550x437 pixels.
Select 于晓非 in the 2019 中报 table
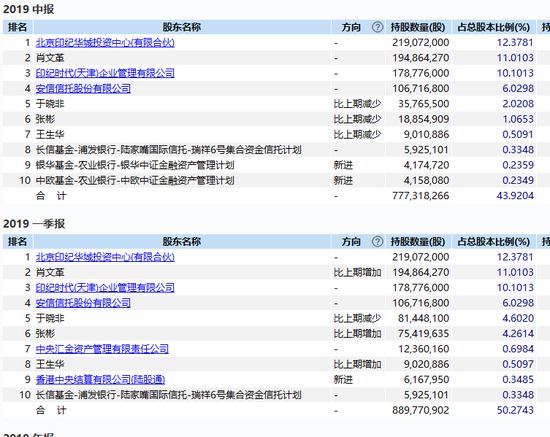(50, 104)
